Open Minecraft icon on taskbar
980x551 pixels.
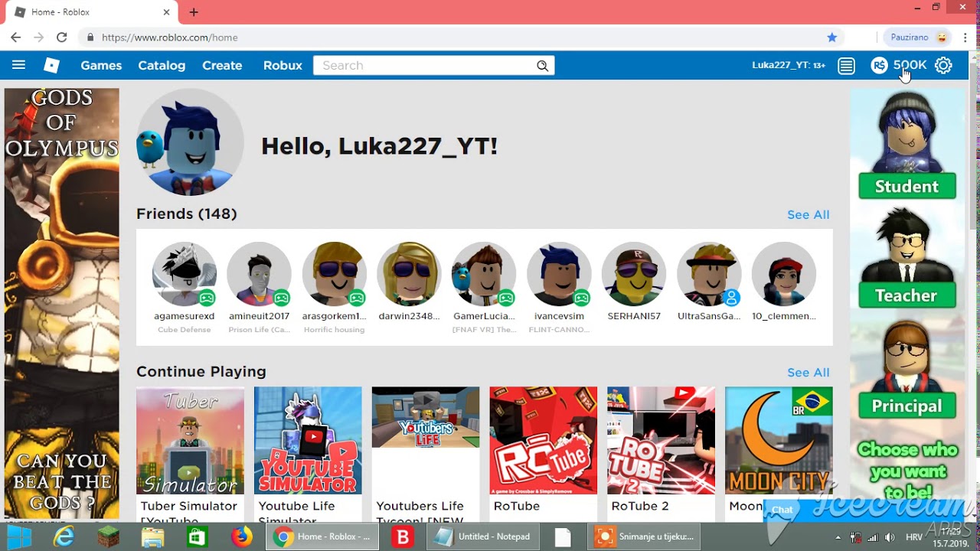(x=108, y=536)
